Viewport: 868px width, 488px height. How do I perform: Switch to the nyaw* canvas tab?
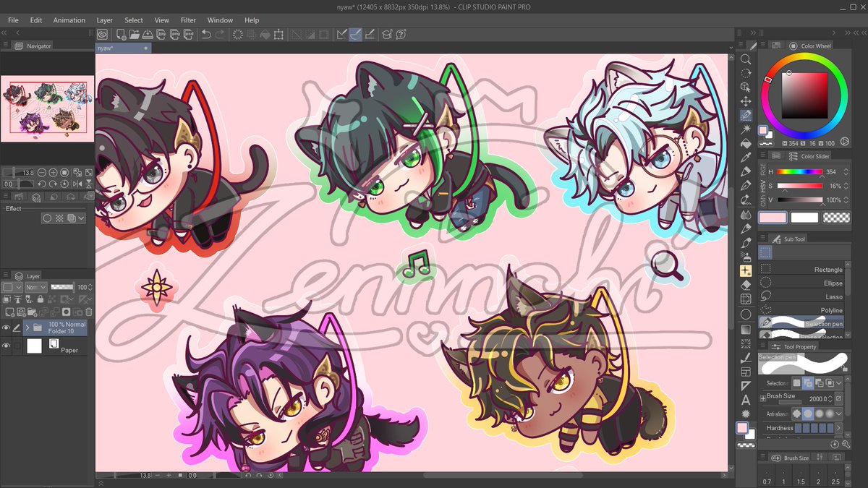pos(123,48)
